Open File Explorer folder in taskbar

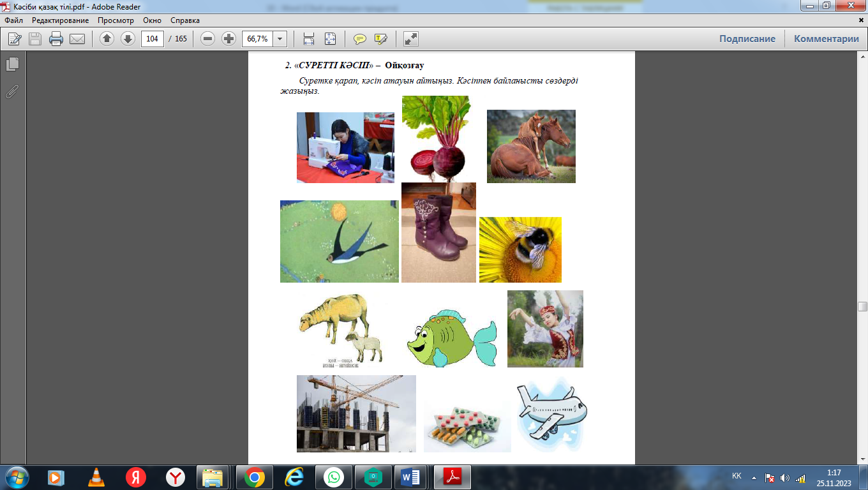coord(214,477)
